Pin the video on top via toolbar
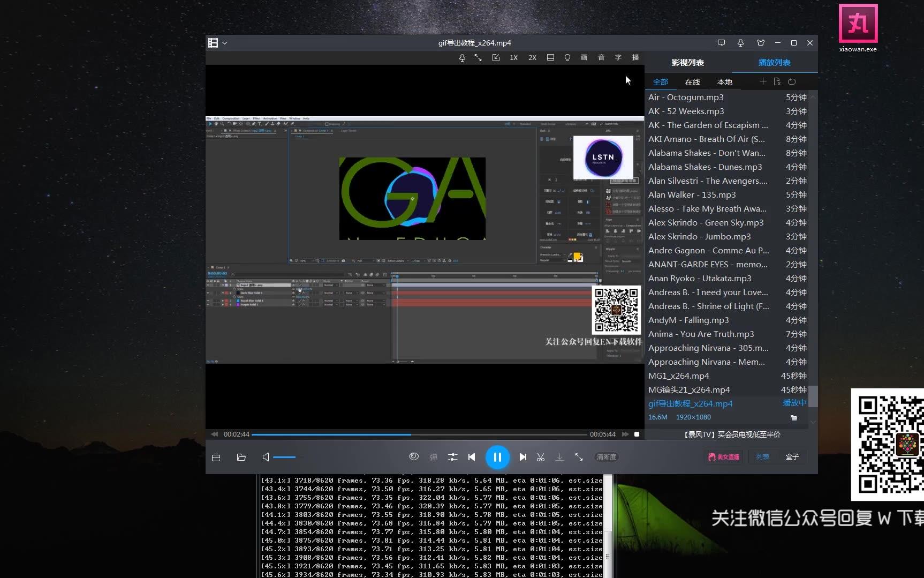 pyautogui.click(x=462, y=58)
